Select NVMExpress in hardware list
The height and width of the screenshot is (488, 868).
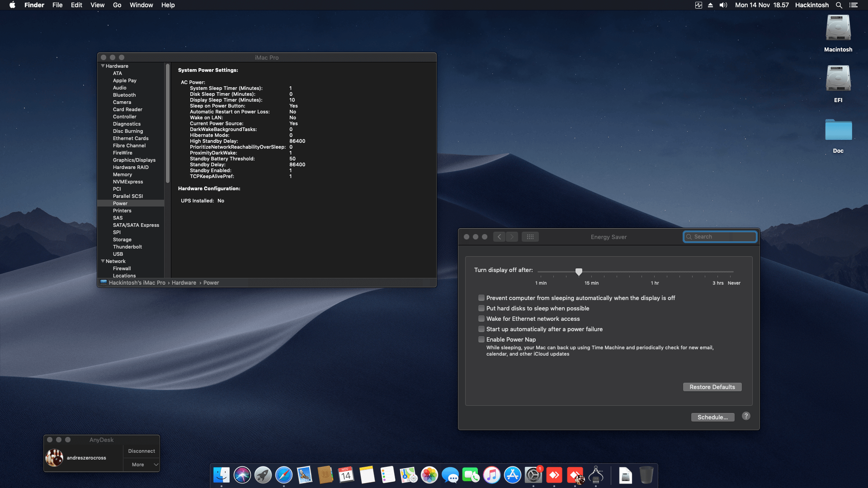127,182
